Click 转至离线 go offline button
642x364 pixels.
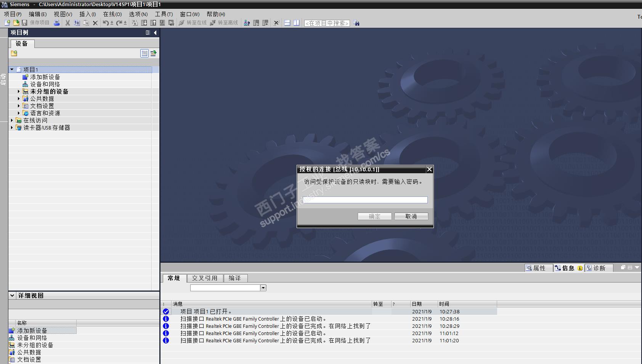coord(224,23)
